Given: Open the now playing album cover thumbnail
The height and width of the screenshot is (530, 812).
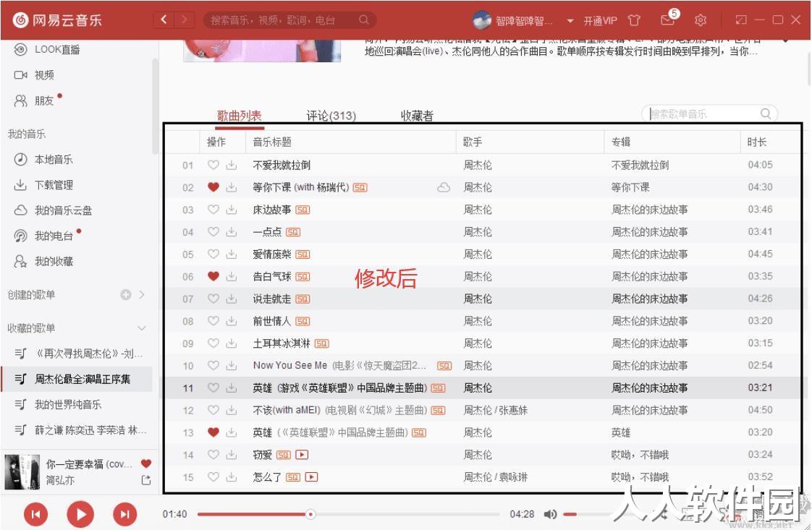Looking at the screenshot, I should coord(22,471).
